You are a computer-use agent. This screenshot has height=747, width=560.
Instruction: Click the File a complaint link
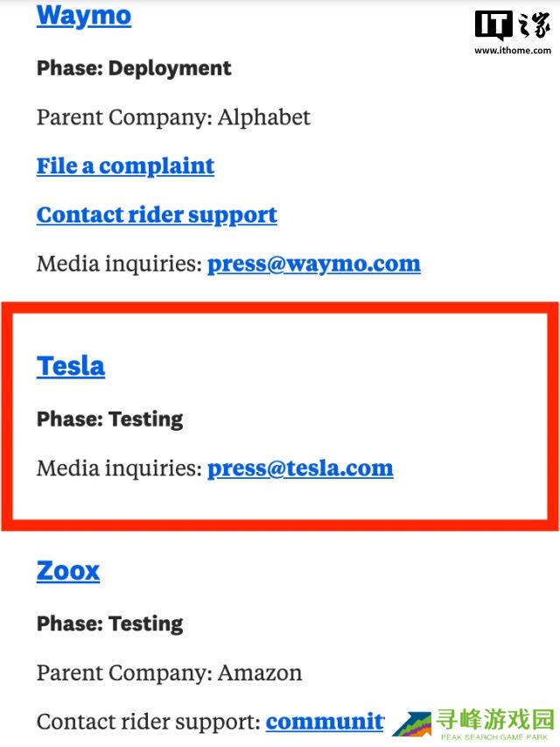[x=125, y=166]
